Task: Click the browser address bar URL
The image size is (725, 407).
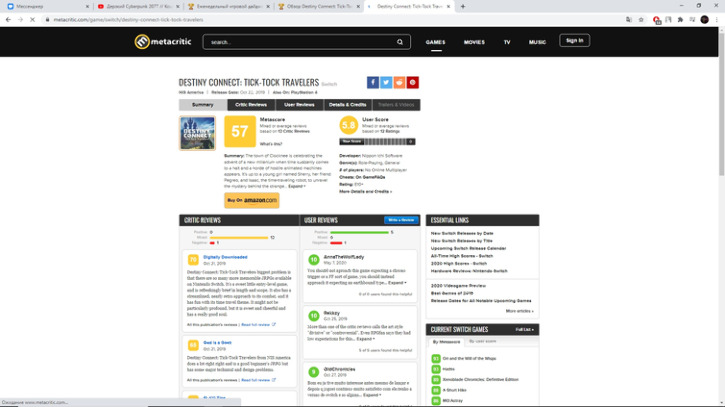Action: (x=129, y=19)
